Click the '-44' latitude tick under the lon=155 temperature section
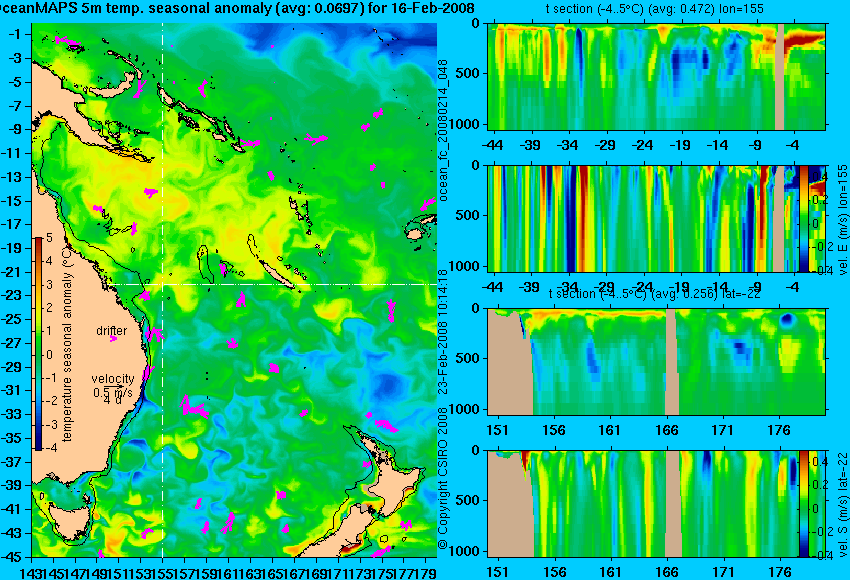The height and width of the screenshot is (580, 850). (492, 145)
